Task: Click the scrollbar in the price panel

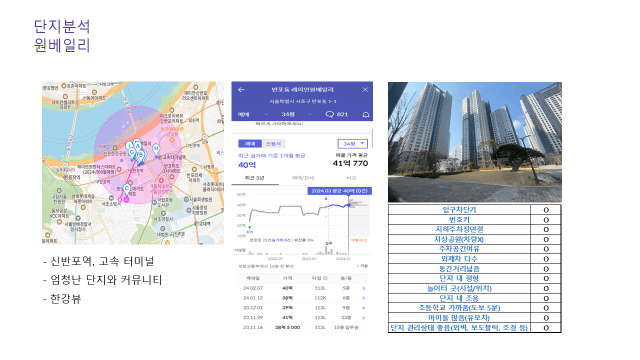Action: 372,139
